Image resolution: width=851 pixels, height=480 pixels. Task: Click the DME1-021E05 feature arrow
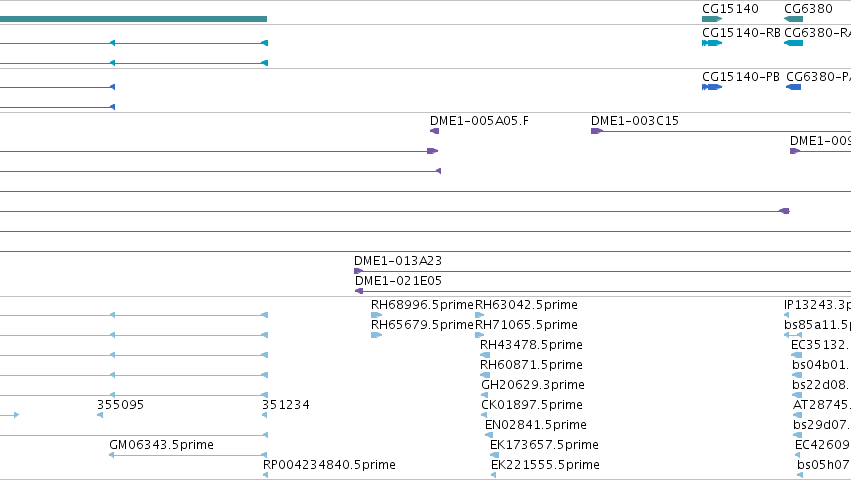[x=359, y=291]
